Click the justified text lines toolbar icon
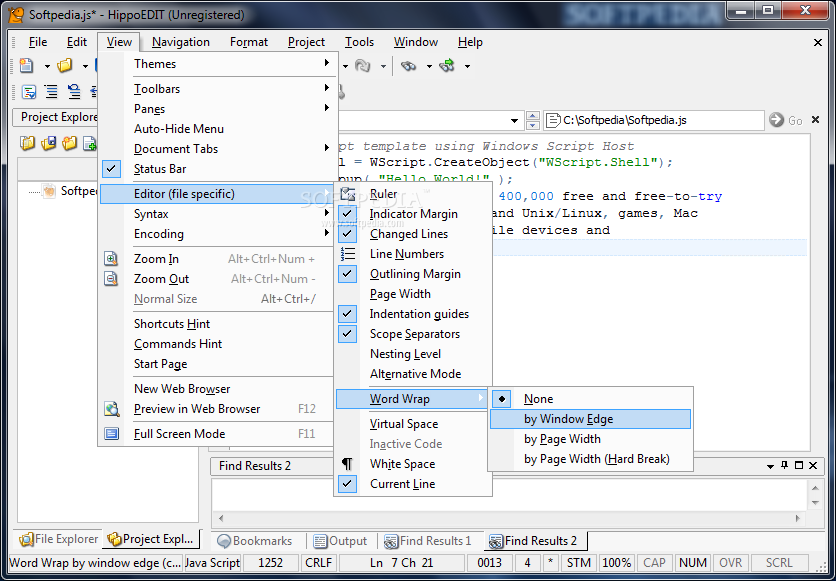Viewport: 836px width, 581px height. pos(51,92)
